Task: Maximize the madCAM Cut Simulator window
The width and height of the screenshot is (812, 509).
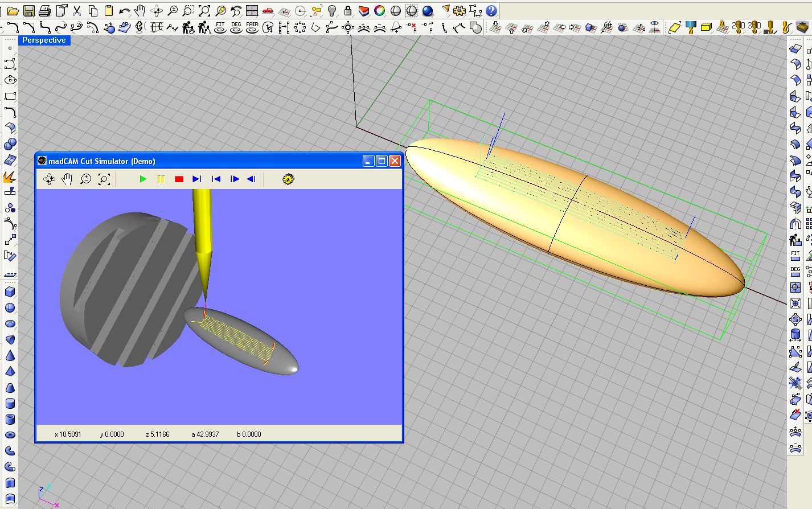Action: pyautogui.click(x=382, y=161)
